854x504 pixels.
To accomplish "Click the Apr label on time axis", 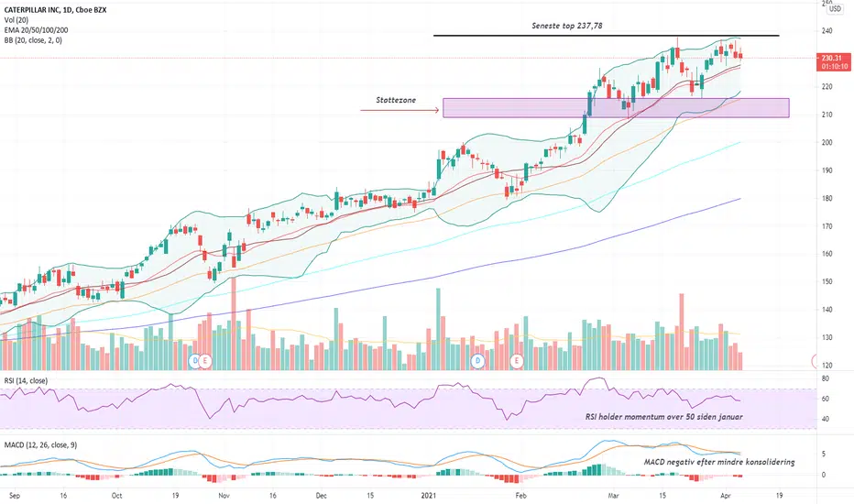I will coord(725,496).
